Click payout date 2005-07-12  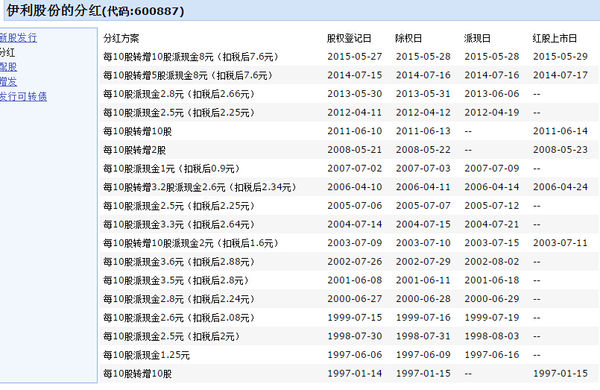click(x=492, y=206)
